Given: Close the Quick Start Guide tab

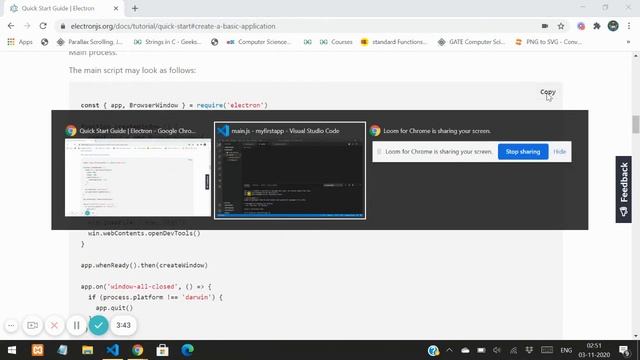Looking at the screenshot, I should [x=116, y=8].
